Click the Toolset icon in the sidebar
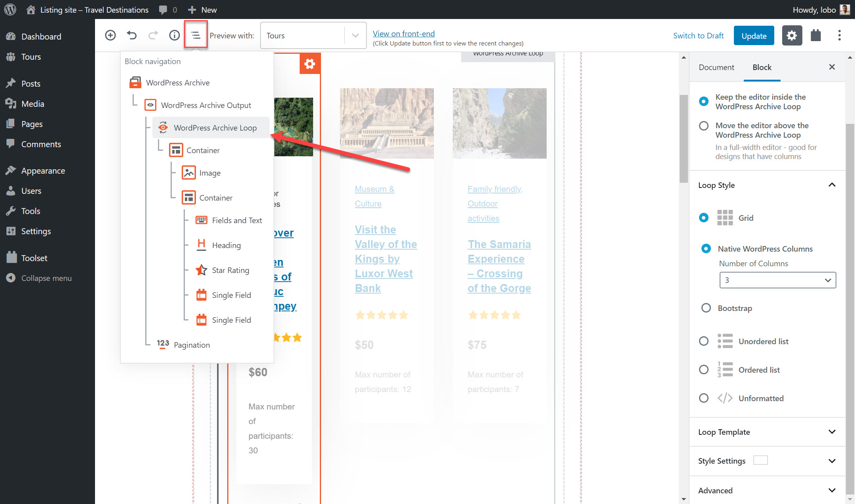Viewport: 855px width, 504px height. 11,258
